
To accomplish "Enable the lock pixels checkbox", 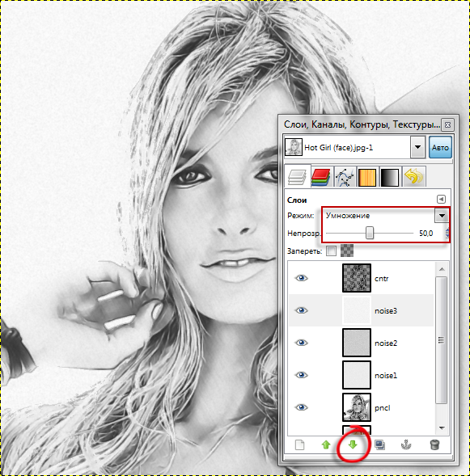I will (331, 251).
